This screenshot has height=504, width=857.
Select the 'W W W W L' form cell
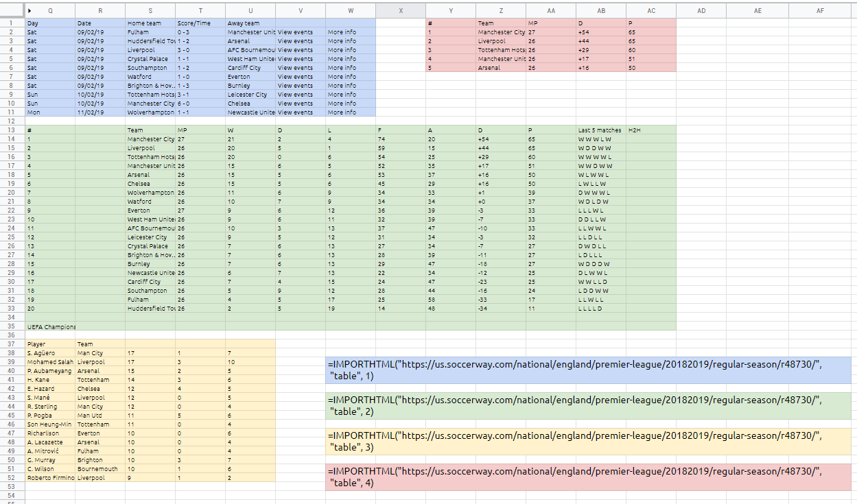(601, 156)
